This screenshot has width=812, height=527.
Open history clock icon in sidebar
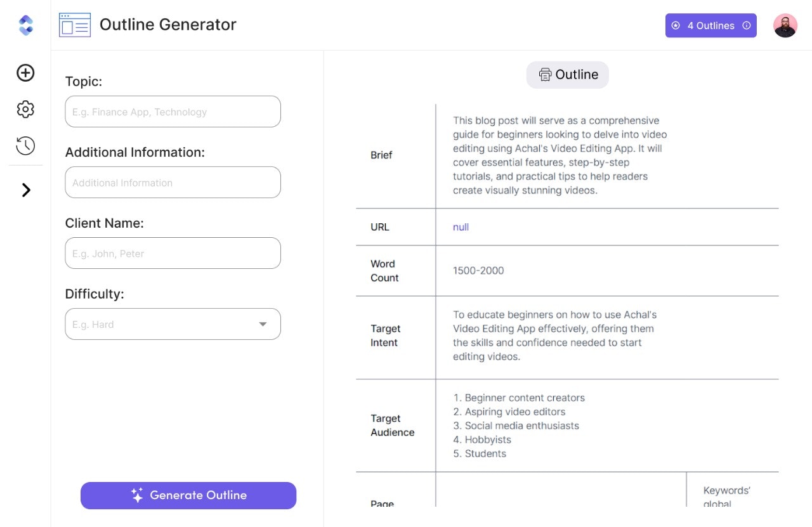[25, 146]
